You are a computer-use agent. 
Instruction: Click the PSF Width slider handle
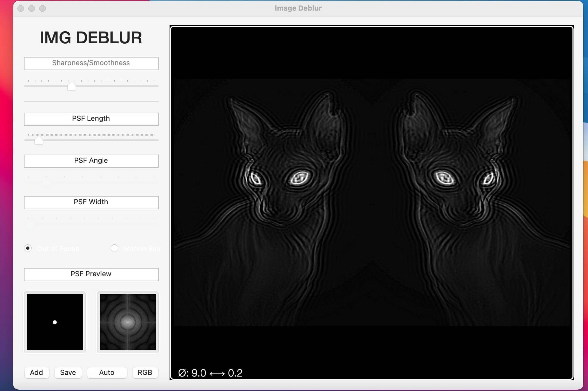pos(30,224)
